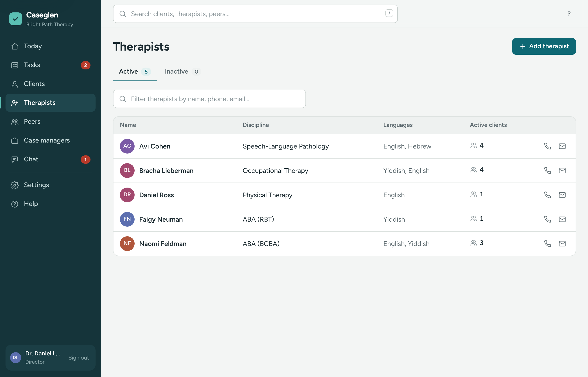
Task: Email Faigy Neuman using envelope icon
Action: coord(562,219)
